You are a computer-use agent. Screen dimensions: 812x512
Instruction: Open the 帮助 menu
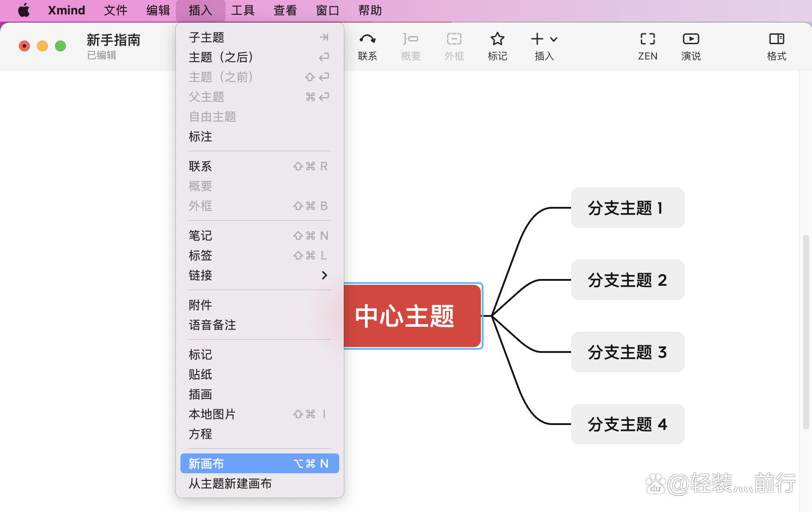pos(370,10)
